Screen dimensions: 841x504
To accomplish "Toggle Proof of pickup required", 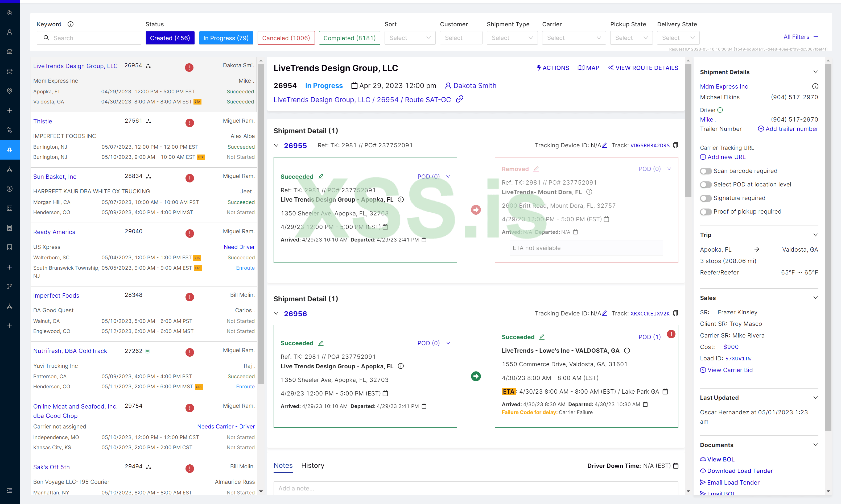I will tap(706, 212).
